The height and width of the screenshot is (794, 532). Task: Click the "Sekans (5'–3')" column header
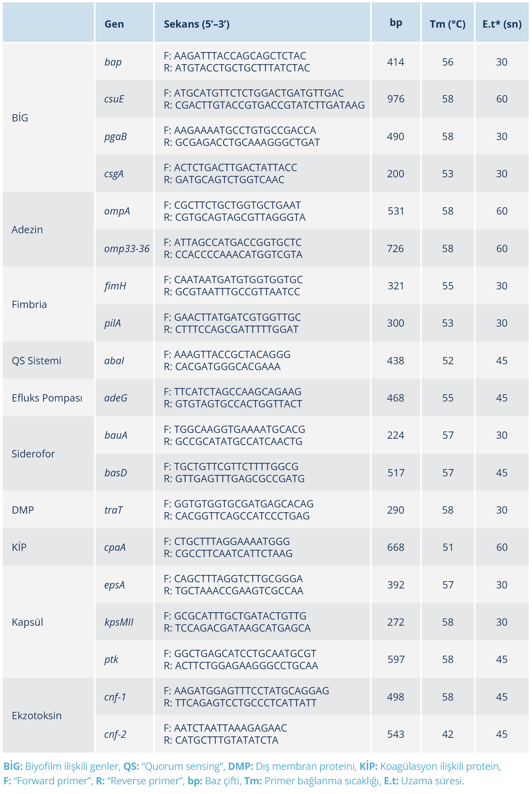(x=197, y=24)
